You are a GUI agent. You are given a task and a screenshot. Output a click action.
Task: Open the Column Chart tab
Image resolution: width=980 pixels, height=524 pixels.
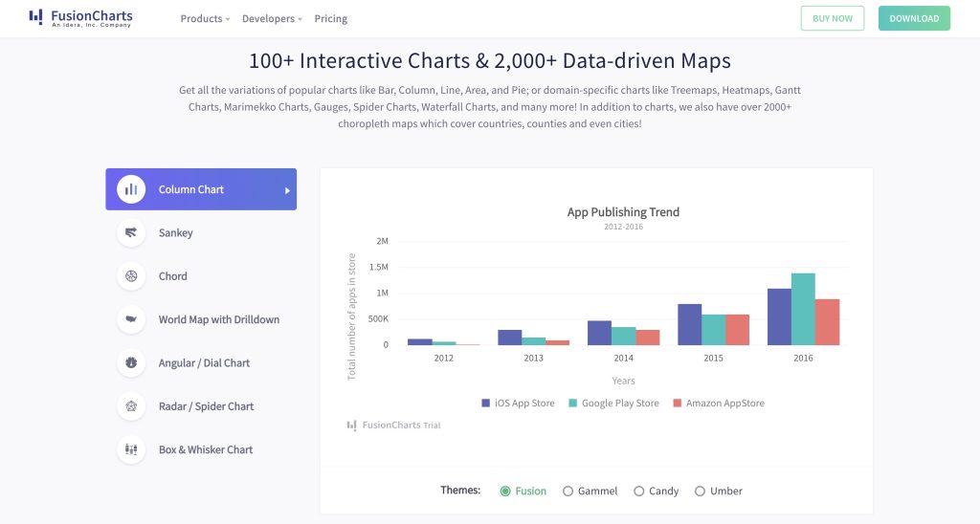(201, 189)
